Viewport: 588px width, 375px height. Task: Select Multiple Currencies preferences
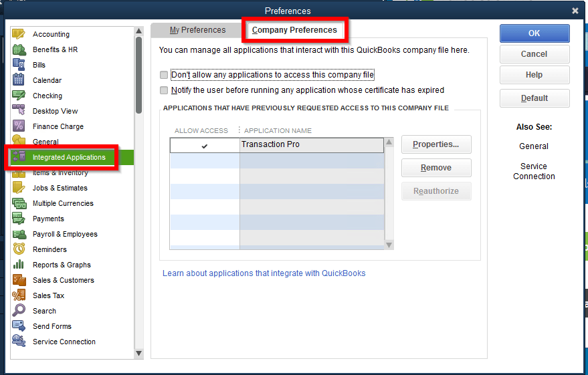(63, 203)
